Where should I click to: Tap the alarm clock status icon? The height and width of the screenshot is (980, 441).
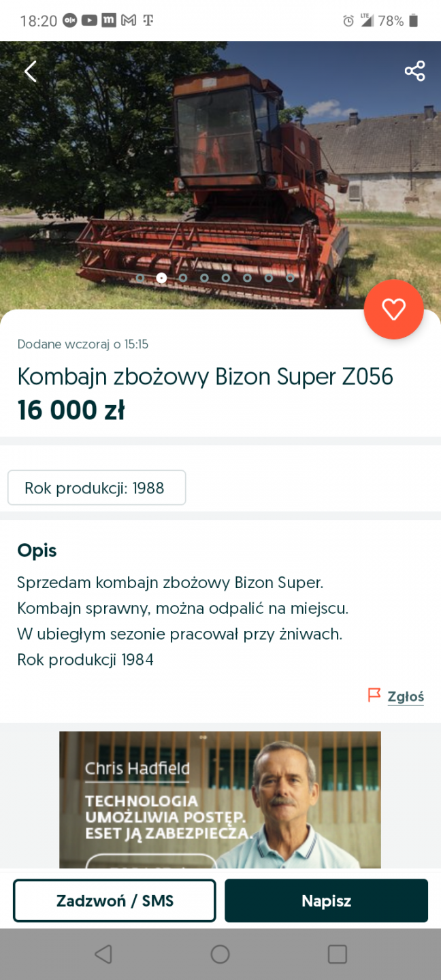point(348,20)
